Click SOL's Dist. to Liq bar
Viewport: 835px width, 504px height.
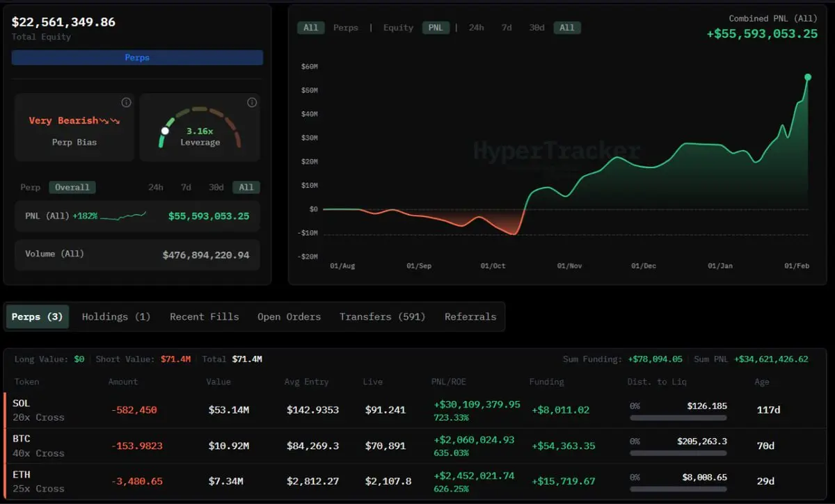pos(678,418)
